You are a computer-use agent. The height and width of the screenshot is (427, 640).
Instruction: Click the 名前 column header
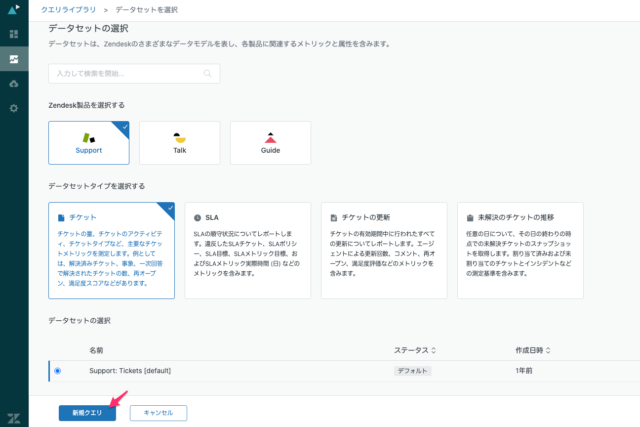[x=96, y=350]
